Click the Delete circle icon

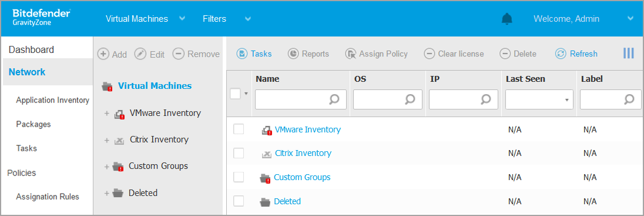(505, 54)
